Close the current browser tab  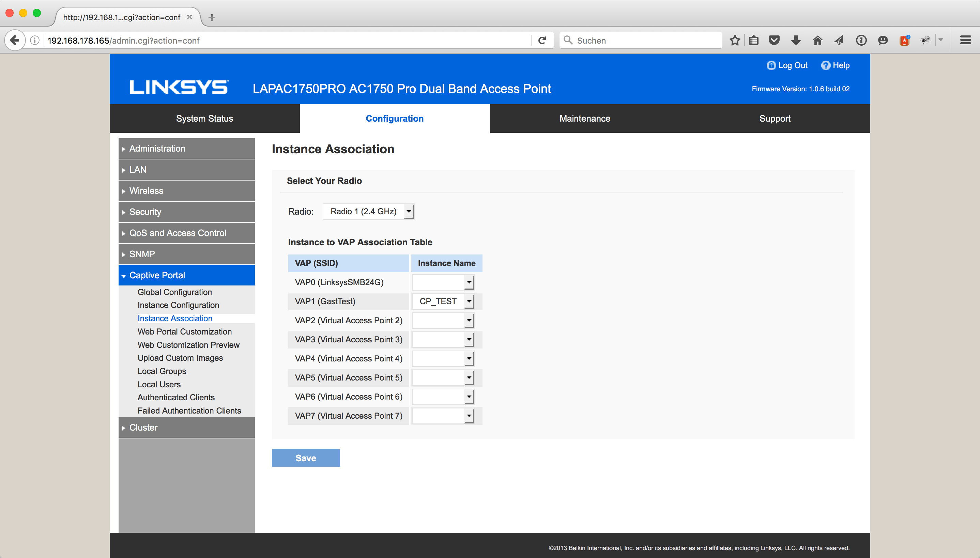189,17
